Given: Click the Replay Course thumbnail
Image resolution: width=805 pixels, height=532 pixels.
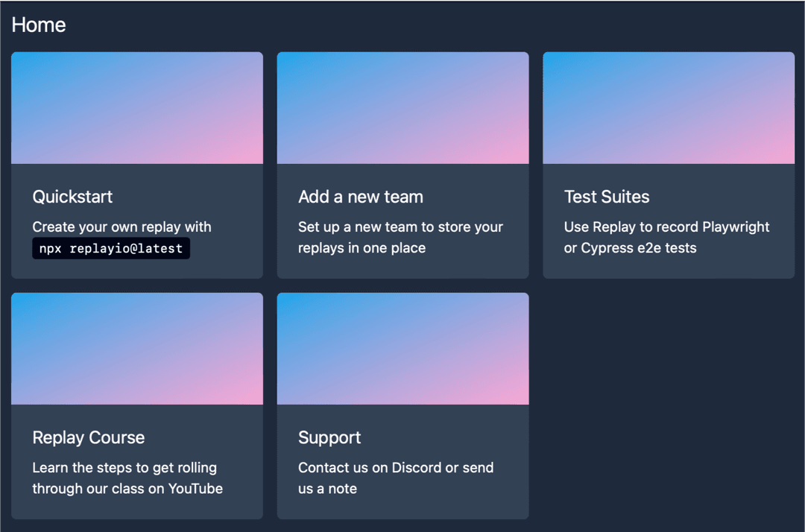Looking at the screenshot, I should click(137, 349).
